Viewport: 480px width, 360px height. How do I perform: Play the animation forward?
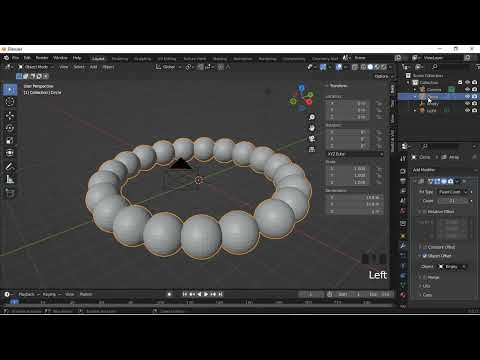click(206, 294)
